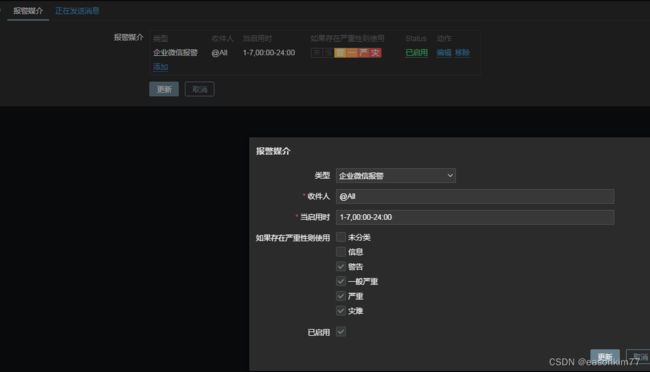
Task: Uncheck the 警告 severity checkbox
Action: click(341, 267)
